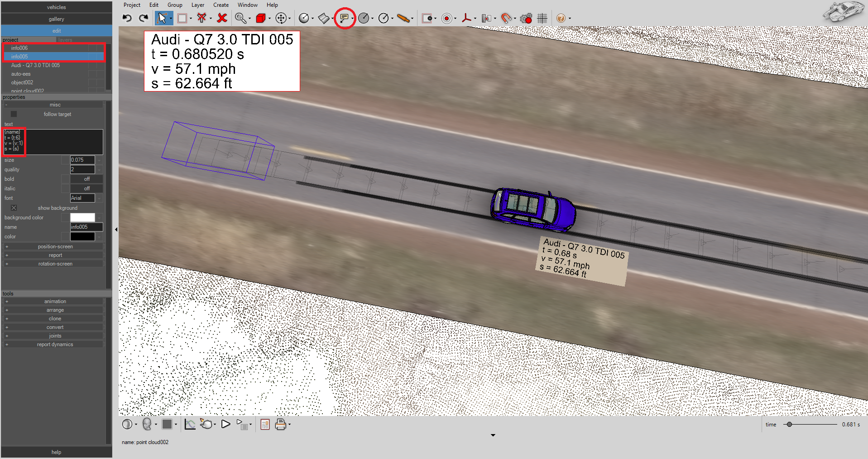Toggle the follow target checkbox
This screenshot has width=868, height=459.
pos(14,114)
